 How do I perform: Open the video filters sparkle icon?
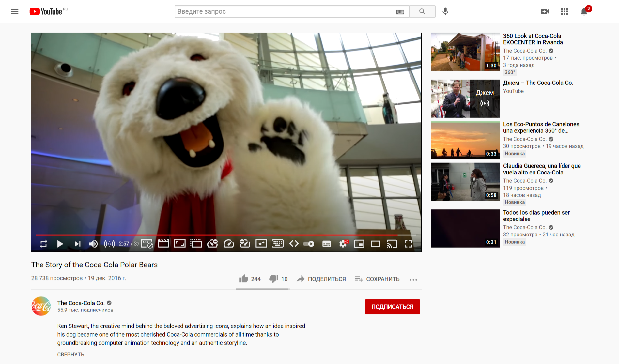(x=261, y=244)
